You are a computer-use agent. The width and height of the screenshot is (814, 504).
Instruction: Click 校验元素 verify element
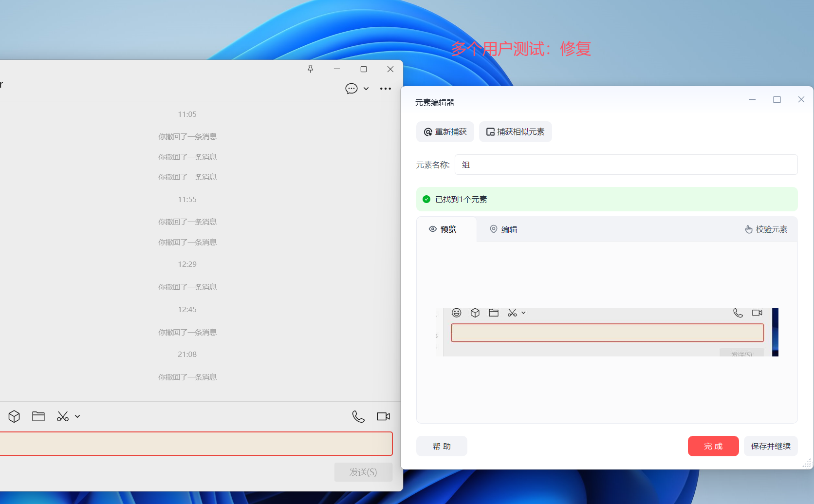766,229
